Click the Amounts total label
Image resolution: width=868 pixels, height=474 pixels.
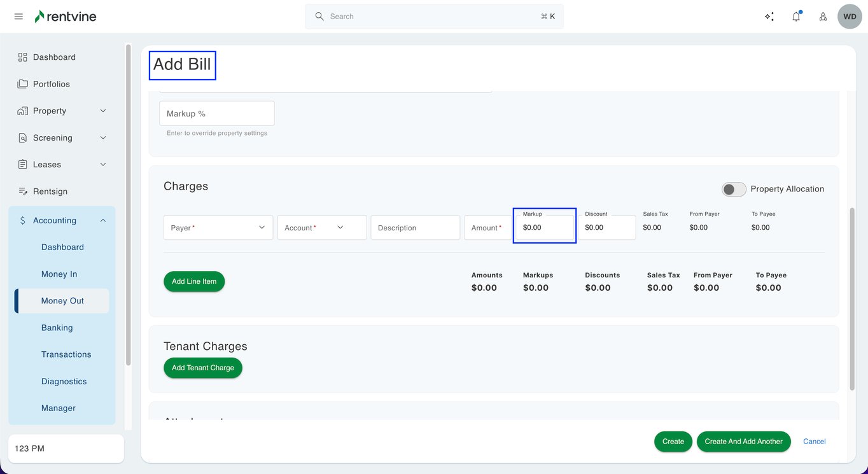pos(487,275)
